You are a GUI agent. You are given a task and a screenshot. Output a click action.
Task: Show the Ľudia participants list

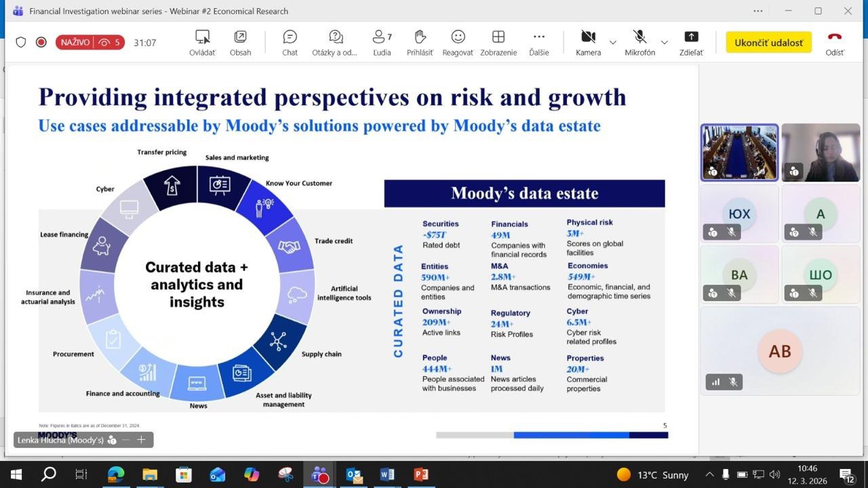[382, 43]
